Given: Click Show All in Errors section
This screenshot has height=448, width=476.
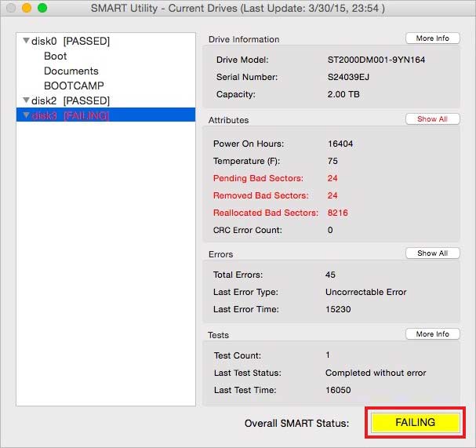Looking at the screenshot, I should [x=432, y=253].
